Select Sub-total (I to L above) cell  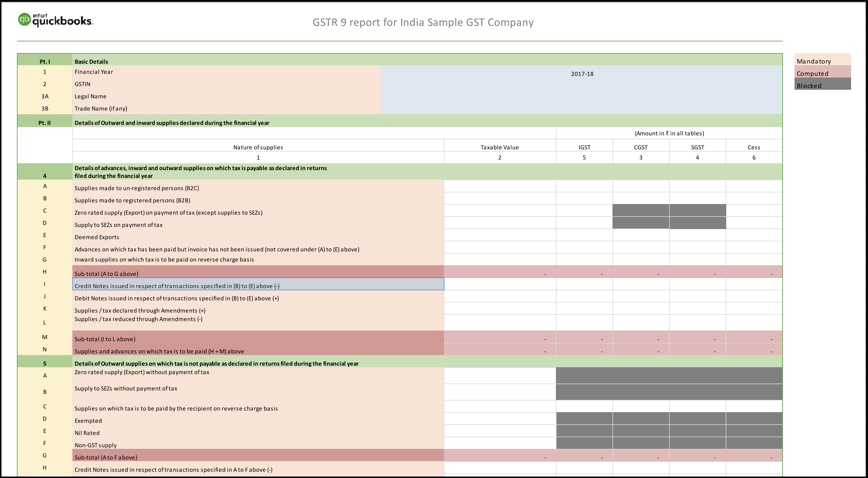[258, 337]
